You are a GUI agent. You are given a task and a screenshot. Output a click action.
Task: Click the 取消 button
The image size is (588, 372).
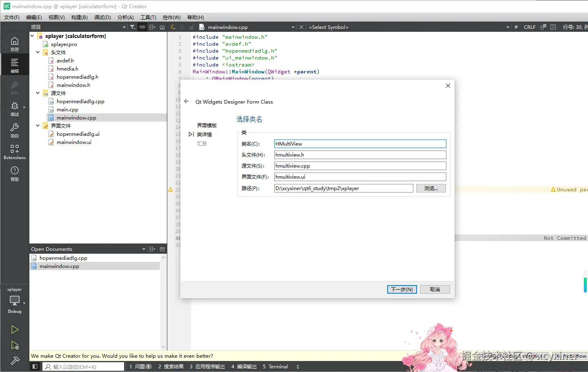(435, 289)
